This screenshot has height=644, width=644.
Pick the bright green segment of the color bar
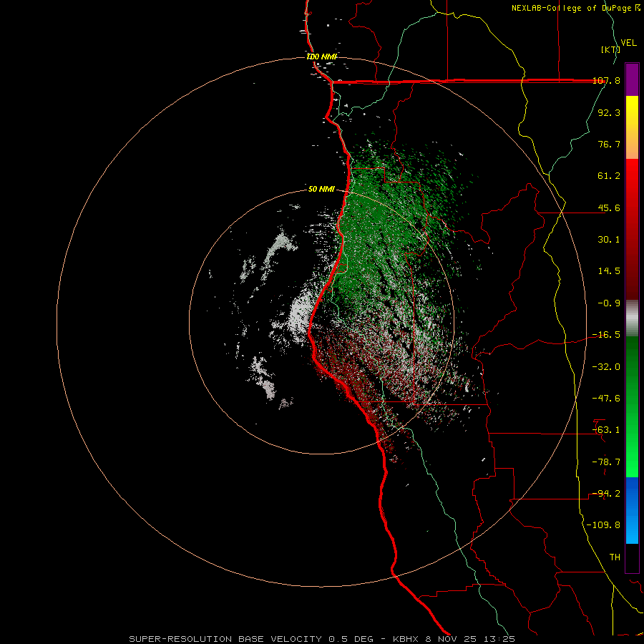[632, 406]
